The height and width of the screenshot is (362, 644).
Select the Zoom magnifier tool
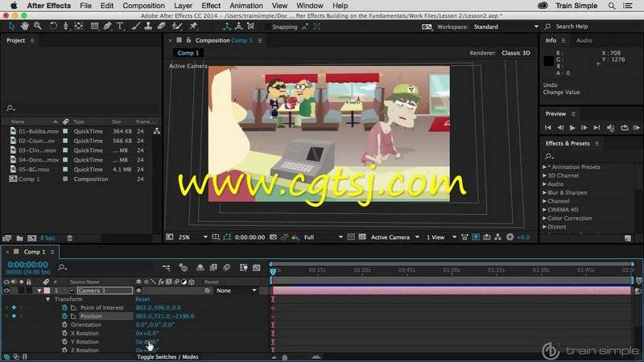pyautogui.click(x=38, y=27)
